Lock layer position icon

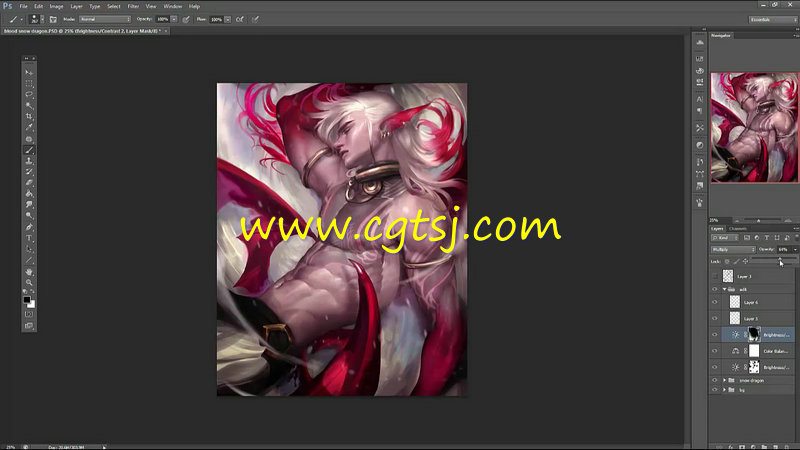pyautogui.click(x=745, y=261)
